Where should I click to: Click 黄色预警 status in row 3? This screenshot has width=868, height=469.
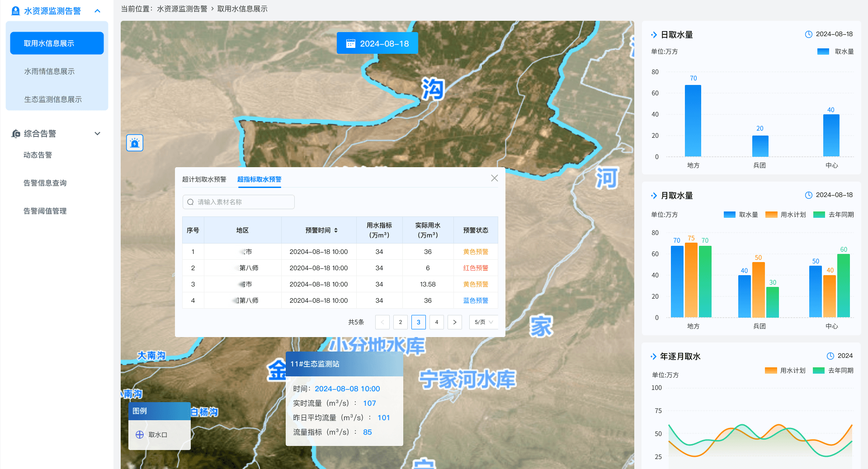pos(476,284)
